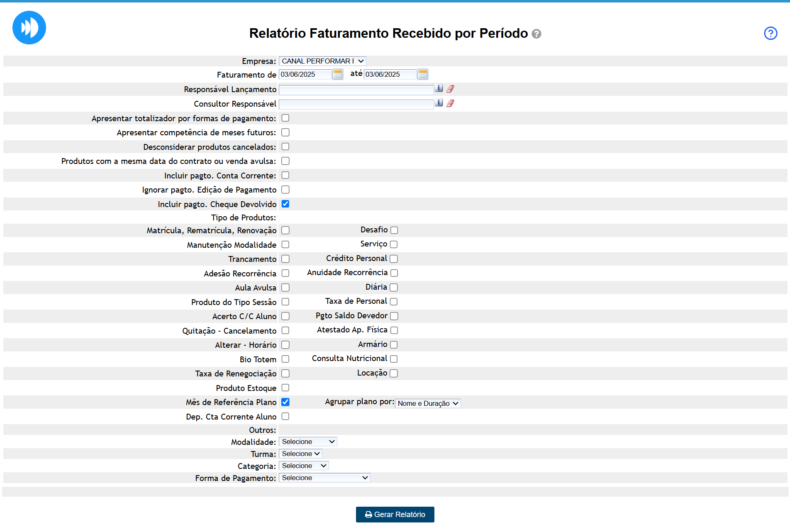This screenshot has height=532, width=790.
Task: Open the calendar picker for the até date
Action: point(422,74)
